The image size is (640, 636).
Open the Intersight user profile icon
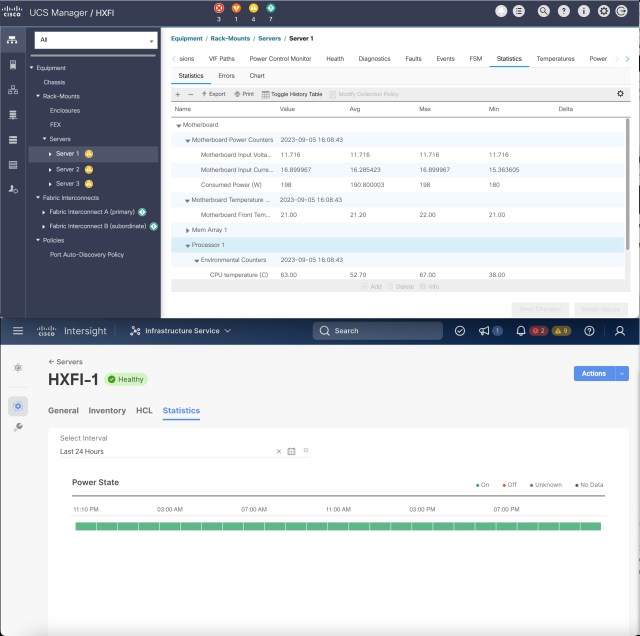pyautogui.click(x=620, y=331)
